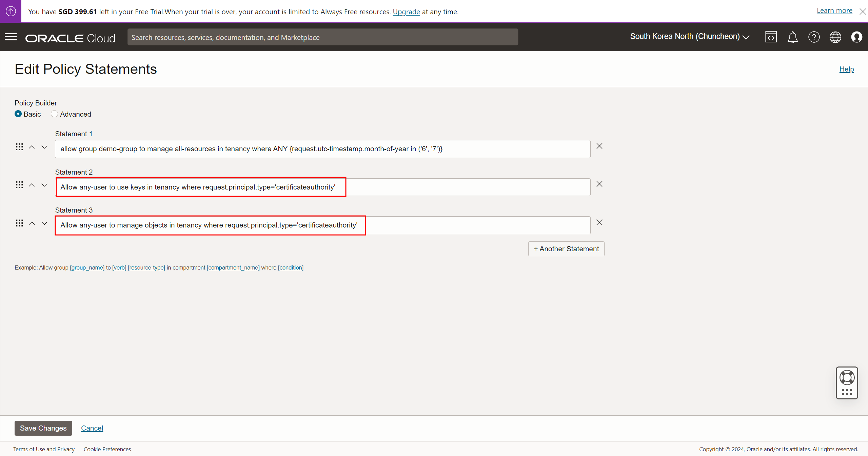Open the Cloud Shell developer tools icon

point(771,37)
